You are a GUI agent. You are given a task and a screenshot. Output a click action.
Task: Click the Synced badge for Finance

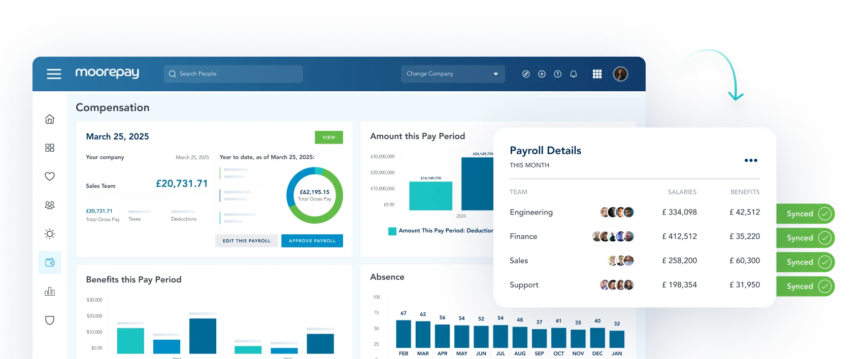(x=806, y=238)
